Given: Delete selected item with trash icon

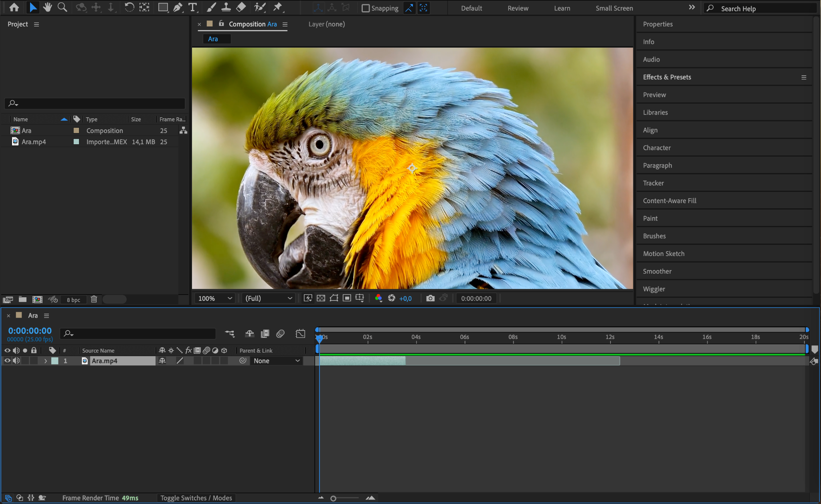Looking at the screenshot, I should 94,299.
